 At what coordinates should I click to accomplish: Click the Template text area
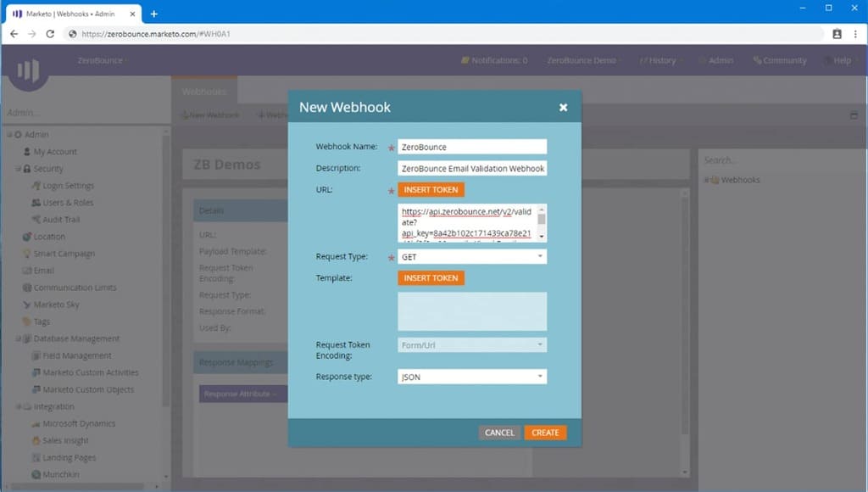pos(472,311)
